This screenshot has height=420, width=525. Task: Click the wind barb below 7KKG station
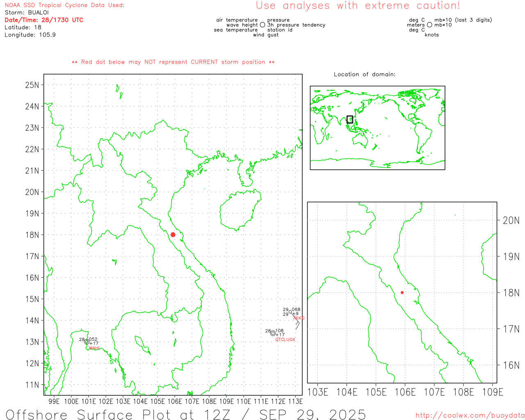click(298, 324)
